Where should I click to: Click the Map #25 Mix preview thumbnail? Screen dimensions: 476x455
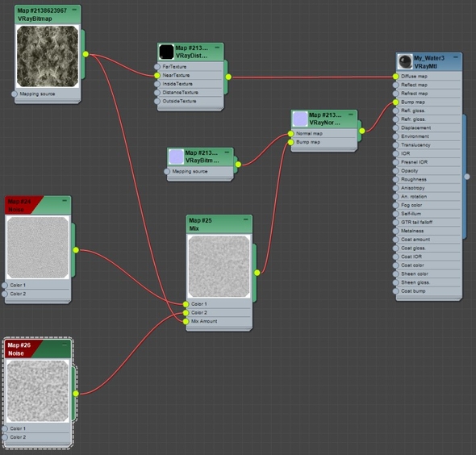(x=219, y=266)
